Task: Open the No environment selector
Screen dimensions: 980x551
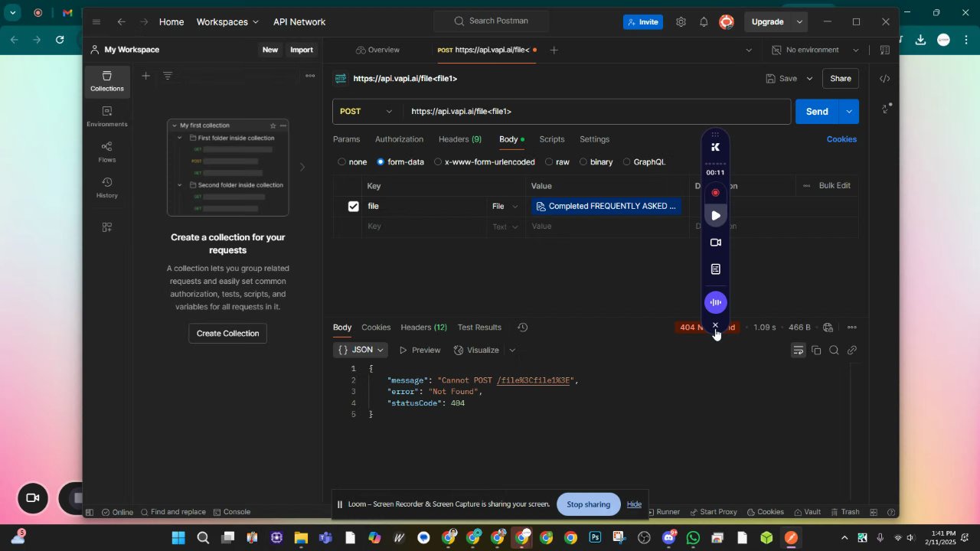Action: pyautogui.click(x=815, y=51)
